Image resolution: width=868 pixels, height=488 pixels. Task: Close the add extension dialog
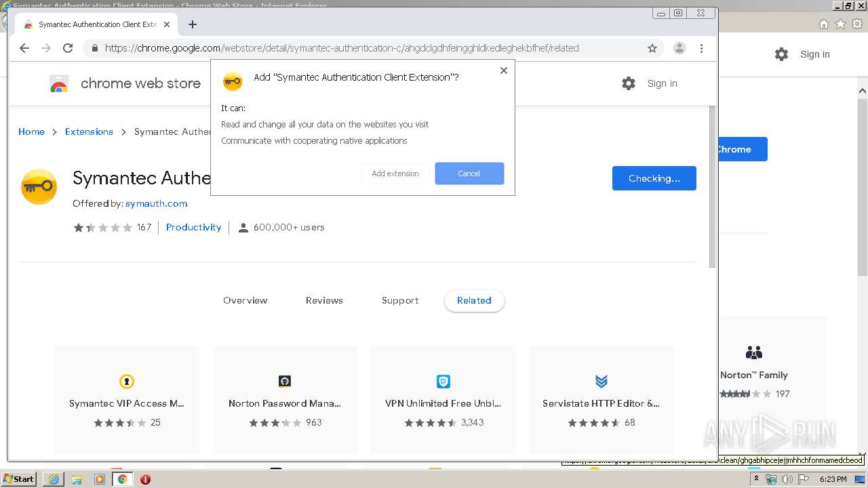pos(503,70)
